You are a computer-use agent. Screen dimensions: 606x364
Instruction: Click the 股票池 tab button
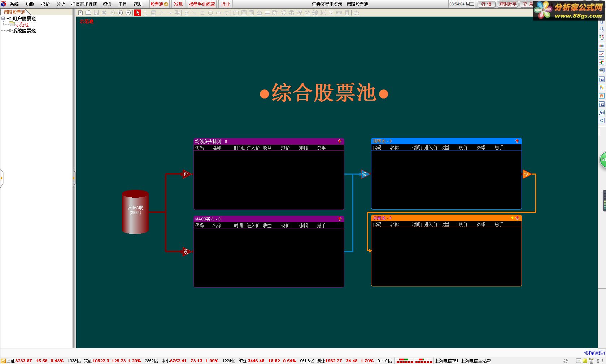click(x=159, y=4)
